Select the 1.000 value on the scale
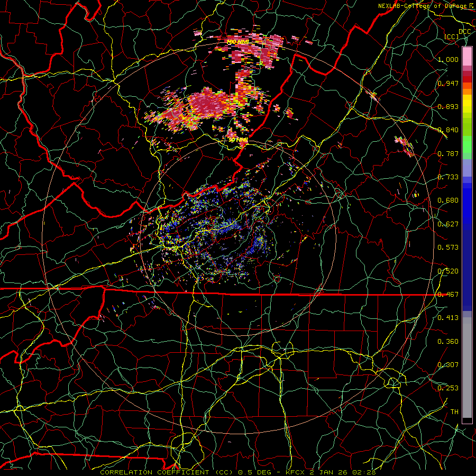This screenshot has width=476, height=476. pyautogui.click(x=448, y=59)
